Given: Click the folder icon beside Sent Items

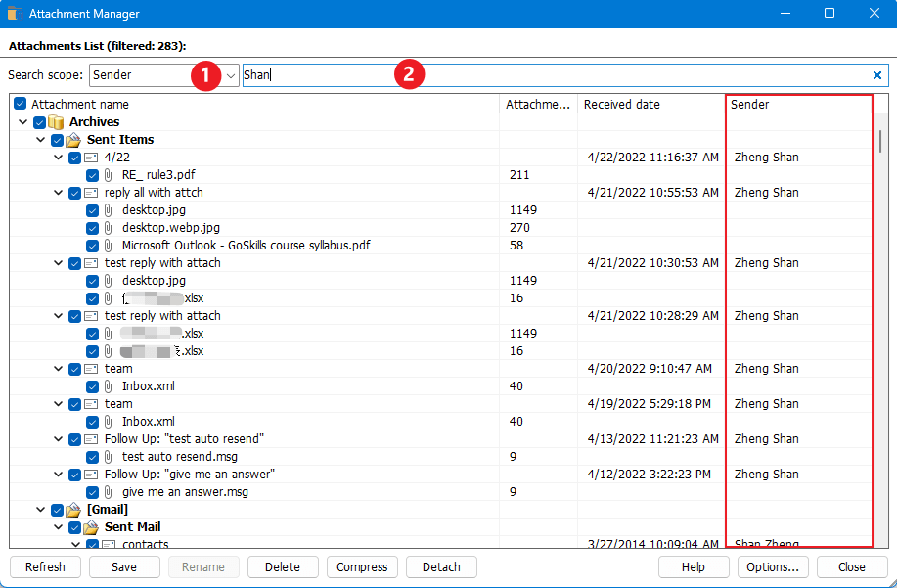Looking at the screenshot, I should coord(73,139).
